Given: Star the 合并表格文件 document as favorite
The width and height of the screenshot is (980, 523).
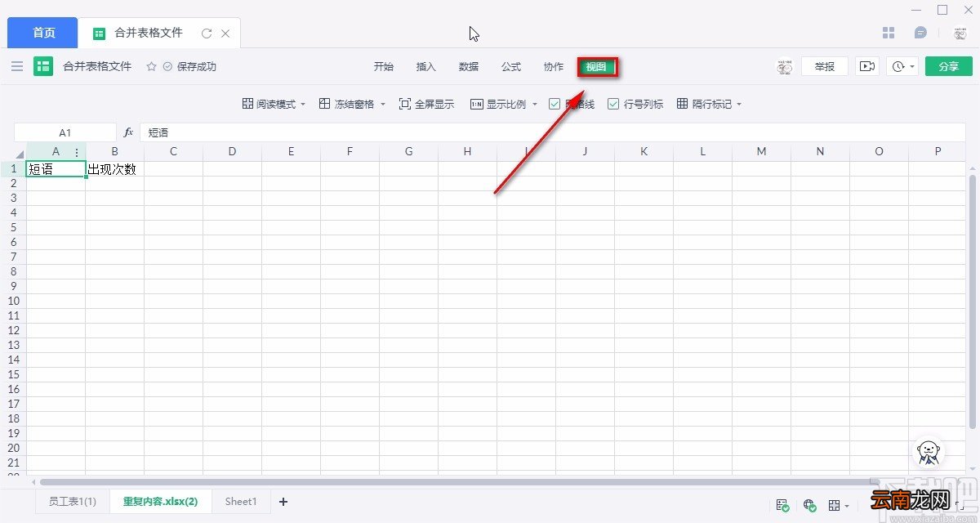Looking at the screenshot, I should 151,66.
